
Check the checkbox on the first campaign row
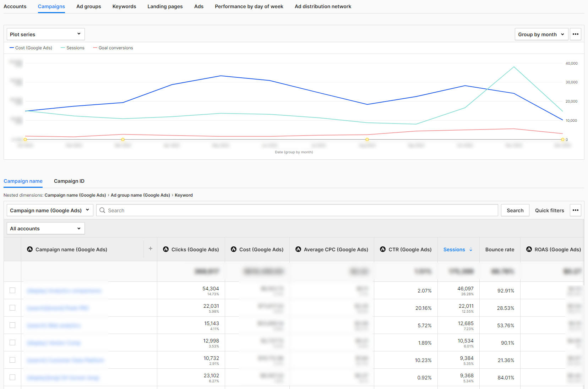13,290
